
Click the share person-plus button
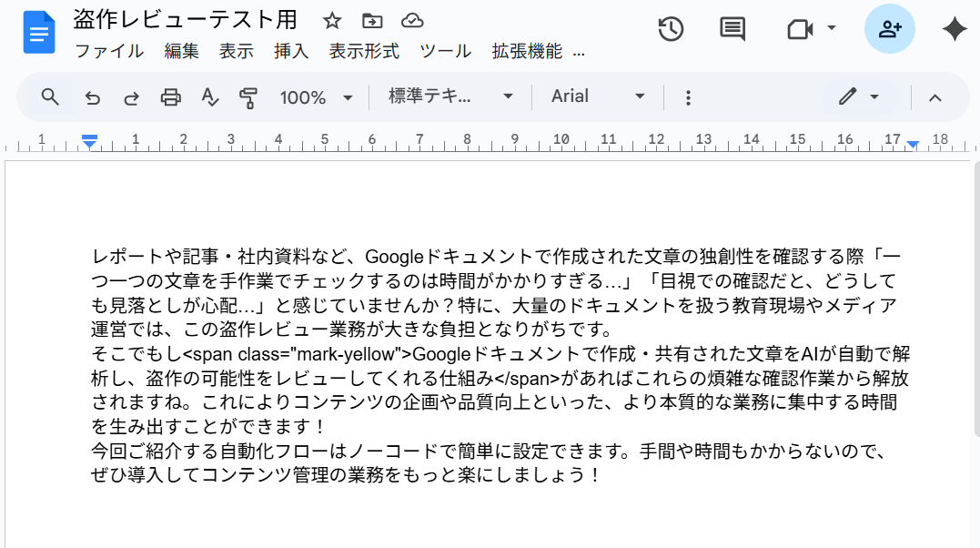(889, 29)
